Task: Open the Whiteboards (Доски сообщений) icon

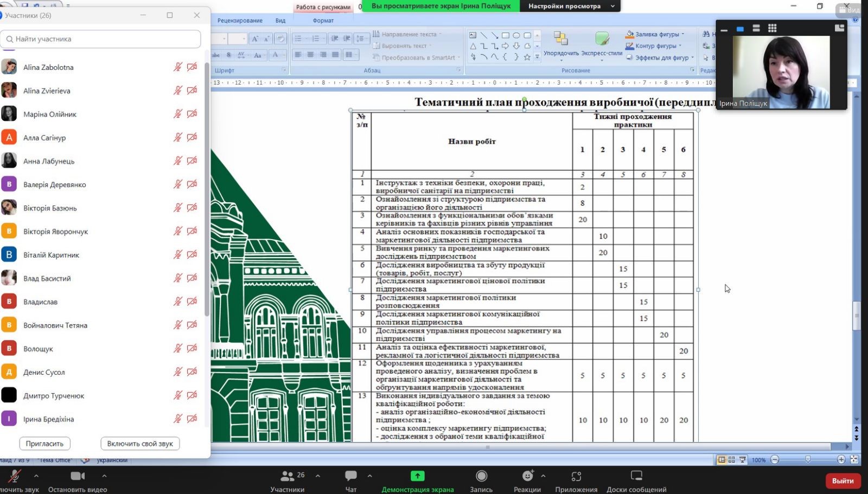Action: pos(636,476)
